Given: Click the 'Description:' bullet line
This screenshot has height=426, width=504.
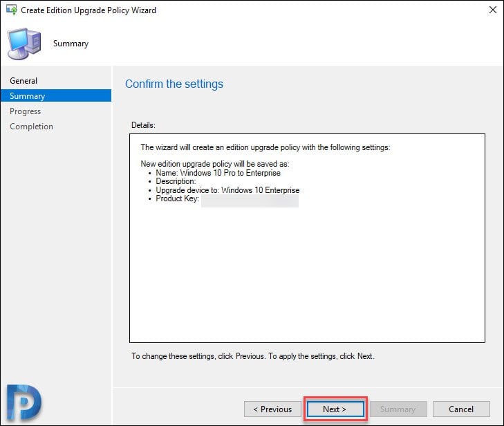Looking at the screenshot, I should point(176,181).
